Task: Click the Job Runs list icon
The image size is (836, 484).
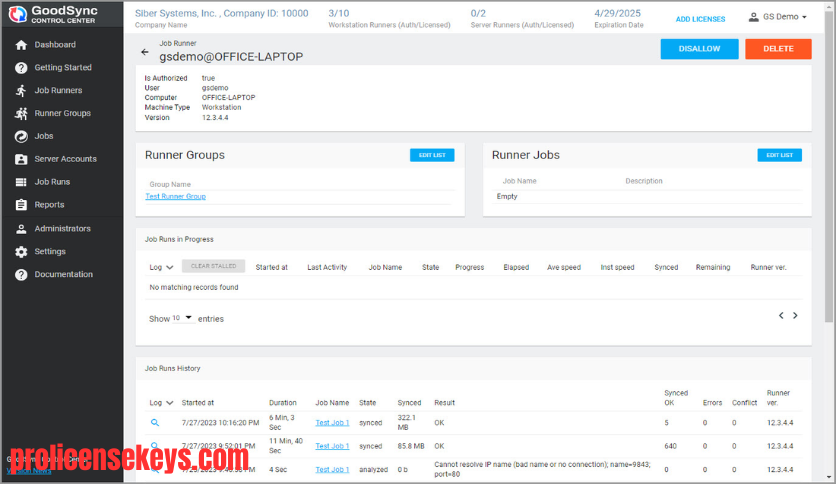Action: click(x=21, y=182)
